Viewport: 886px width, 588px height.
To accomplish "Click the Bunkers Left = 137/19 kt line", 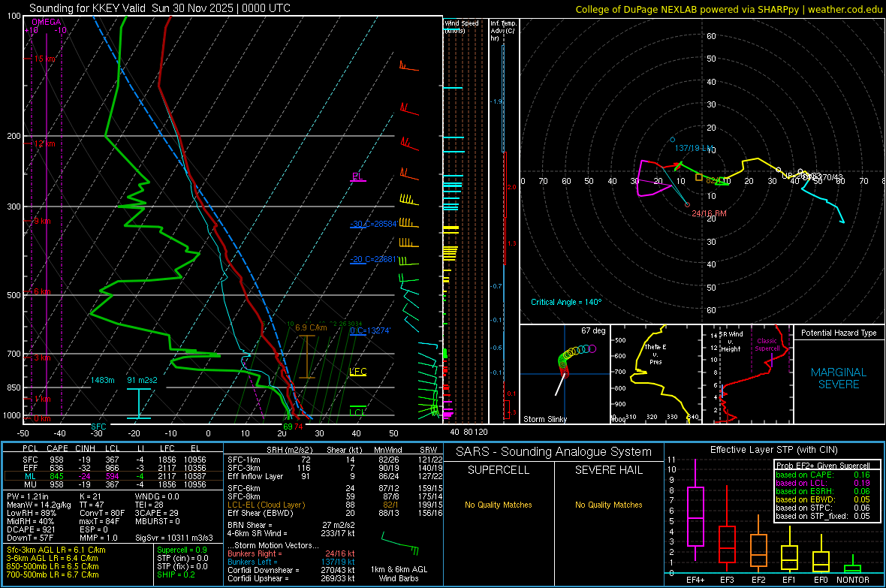I will pyautogui.click(x=291, y=562).
